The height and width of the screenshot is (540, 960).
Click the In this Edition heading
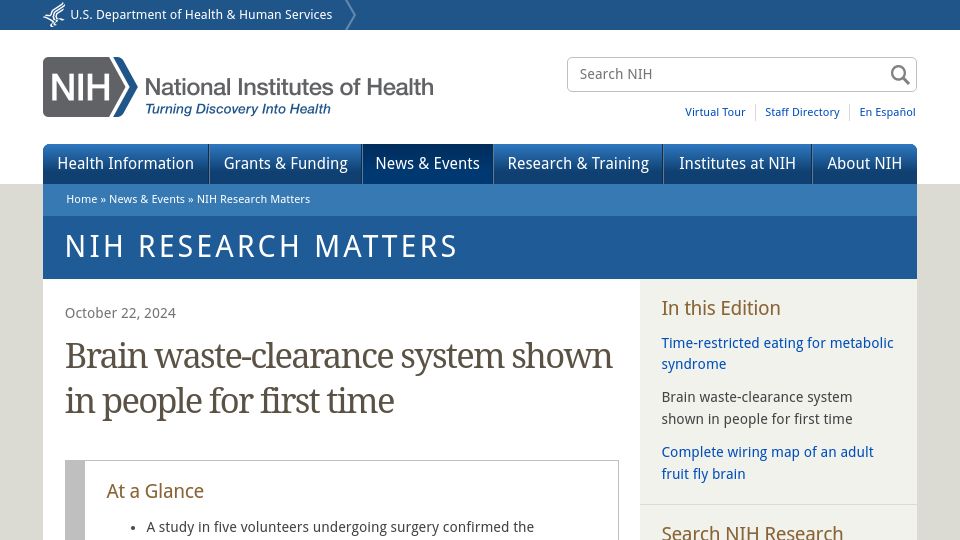tap(721, 308)
